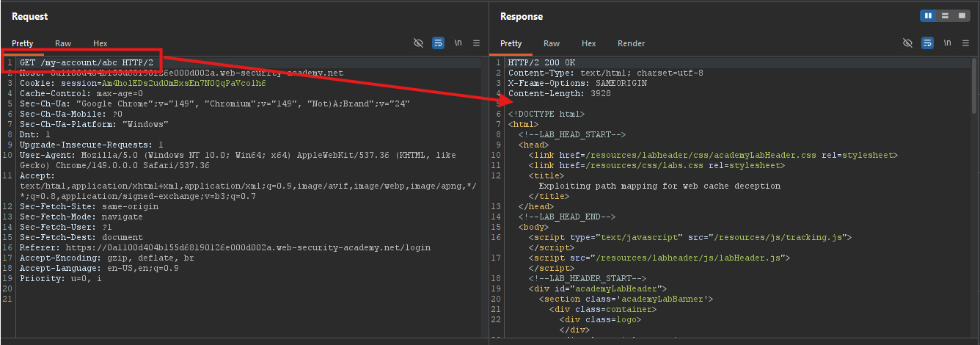Switch to Raw tab in Request panel
Screen dimensions: 980x345
point(63,43)
